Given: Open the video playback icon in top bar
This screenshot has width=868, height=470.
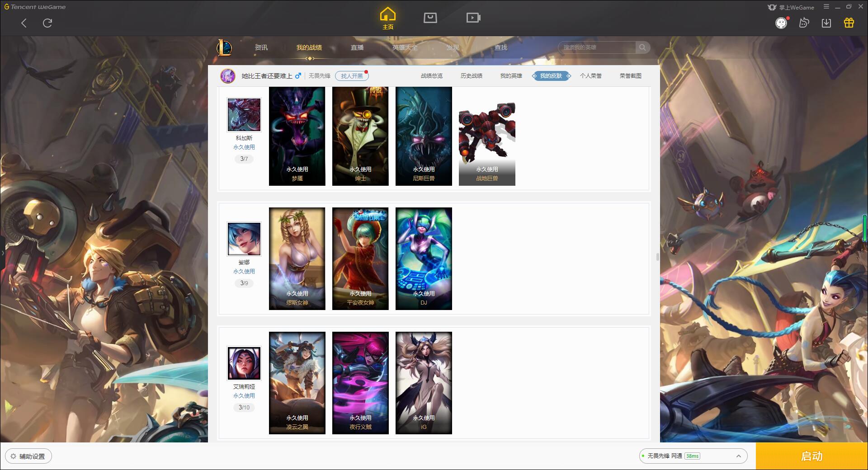Looking at the screenshot, I should pos(473,18).
